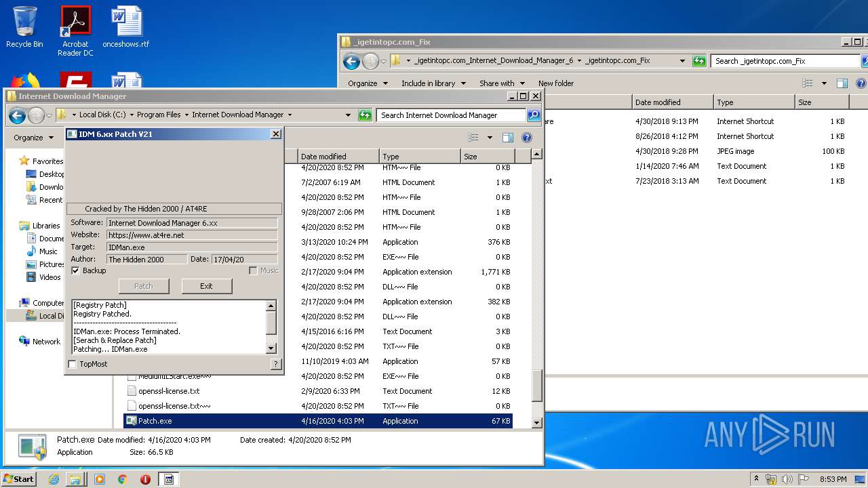
Task: Open Organize dropdown in Internet Download Manager window
Action: (x=33, y=138)
